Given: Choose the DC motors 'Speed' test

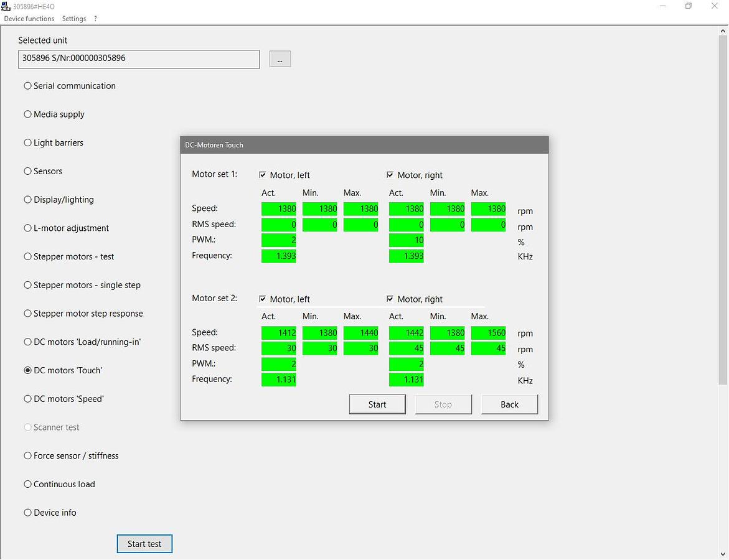Looking at the screenshot, I should (27, 399).
